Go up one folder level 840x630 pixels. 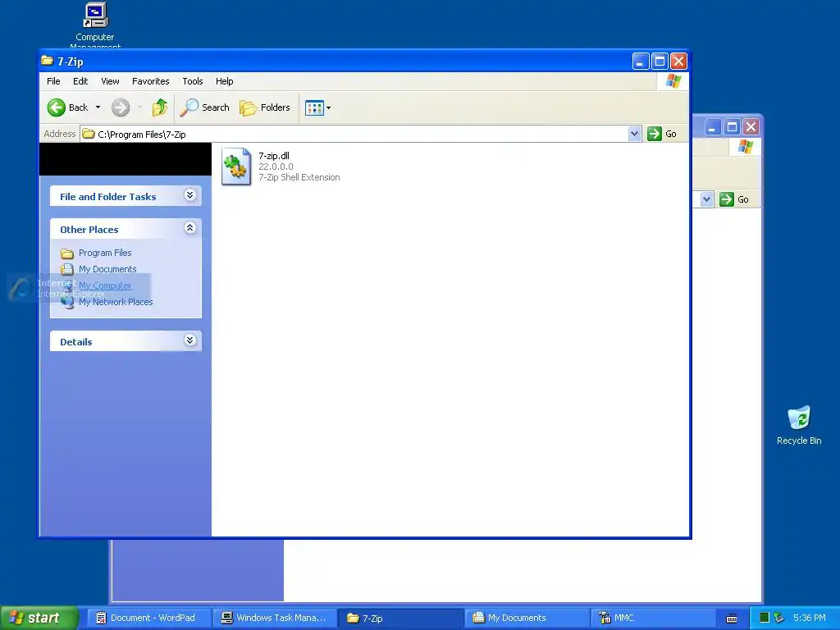tap(160, 107)
